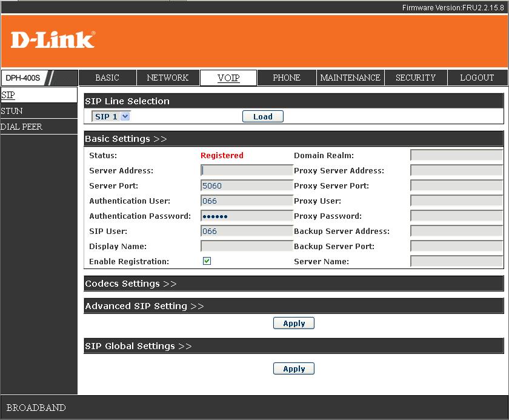Click the SIP Line Selection header
The image size is (509, 420).
(293, 101)
